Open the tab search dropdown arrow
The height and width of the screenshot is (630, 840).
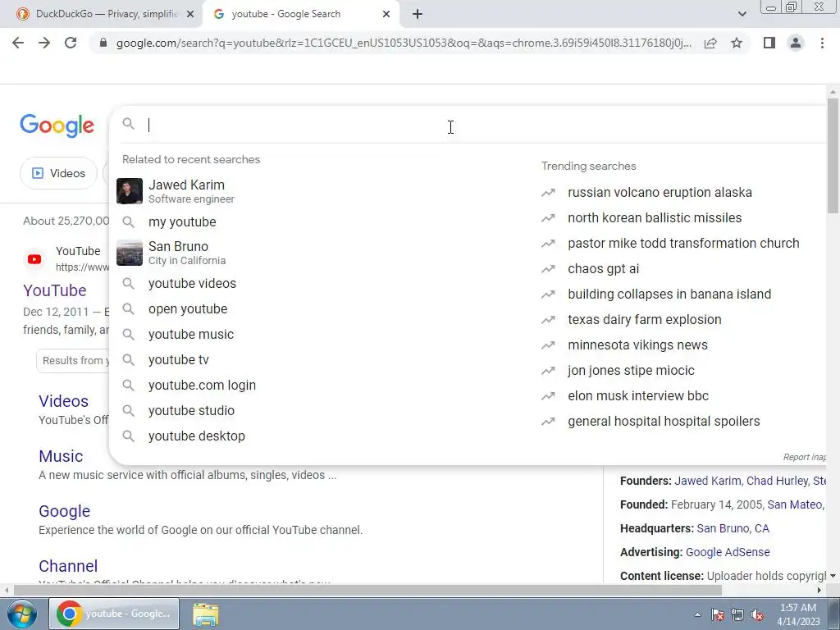click(742, 14)
